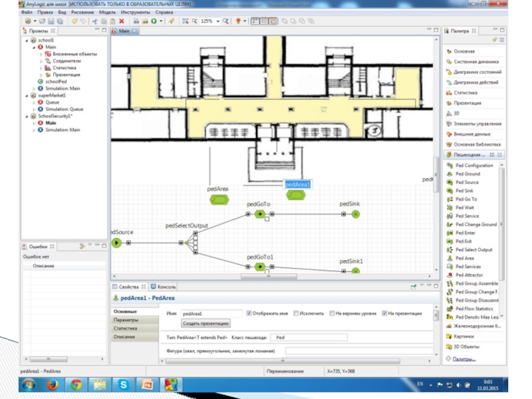
Task: Click the Cut scissors icon
Action: tap(94, 21)
